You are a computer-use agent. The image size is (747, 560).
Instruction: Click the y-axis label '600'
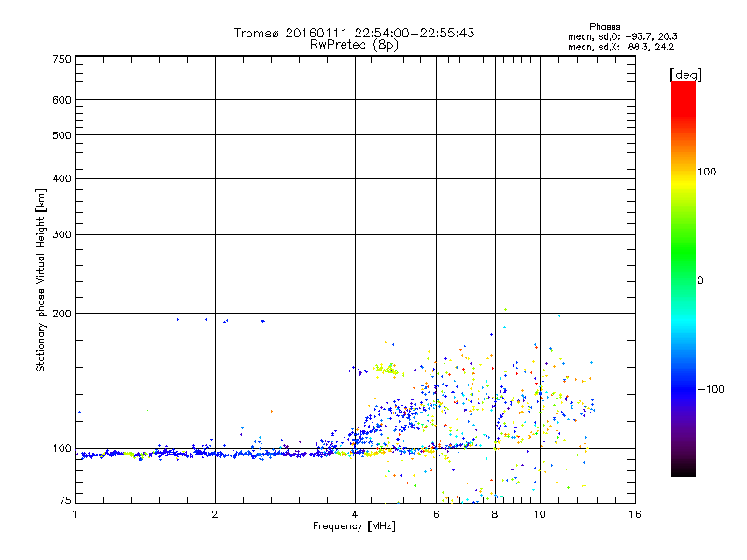(62, 100)
